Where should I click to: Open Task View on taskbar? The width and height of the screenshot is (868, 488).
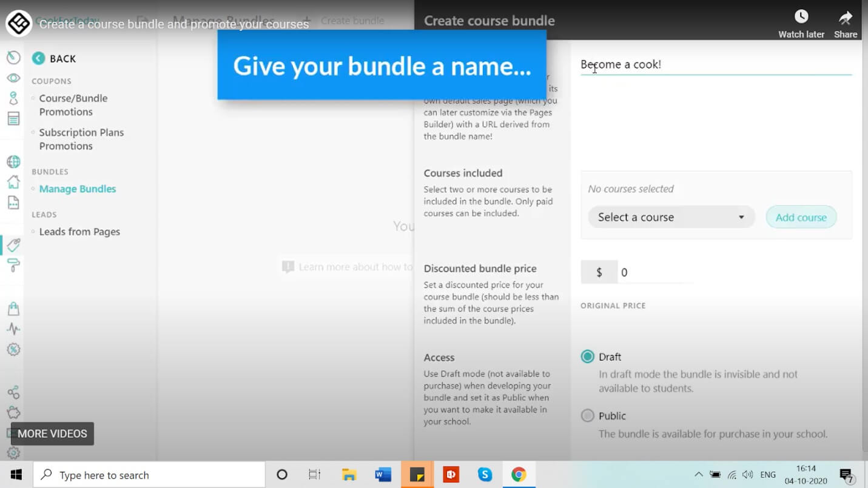point(314,475)
